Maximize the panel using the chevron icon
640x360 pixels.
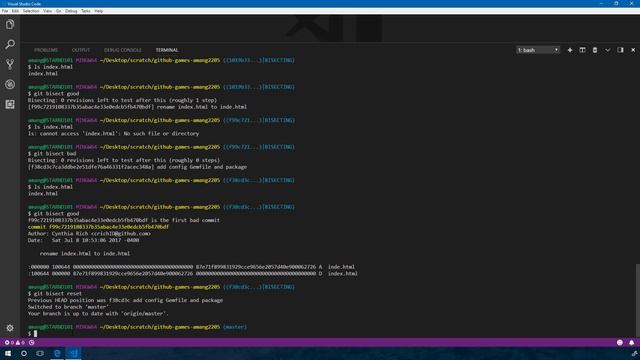[607, 50]
